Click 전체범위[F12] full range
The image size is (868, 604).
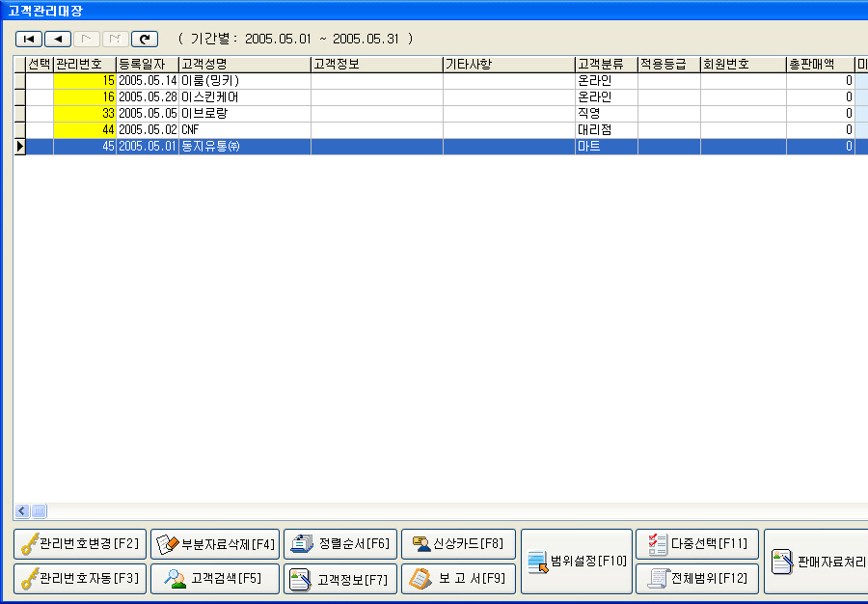pos(697,579)
